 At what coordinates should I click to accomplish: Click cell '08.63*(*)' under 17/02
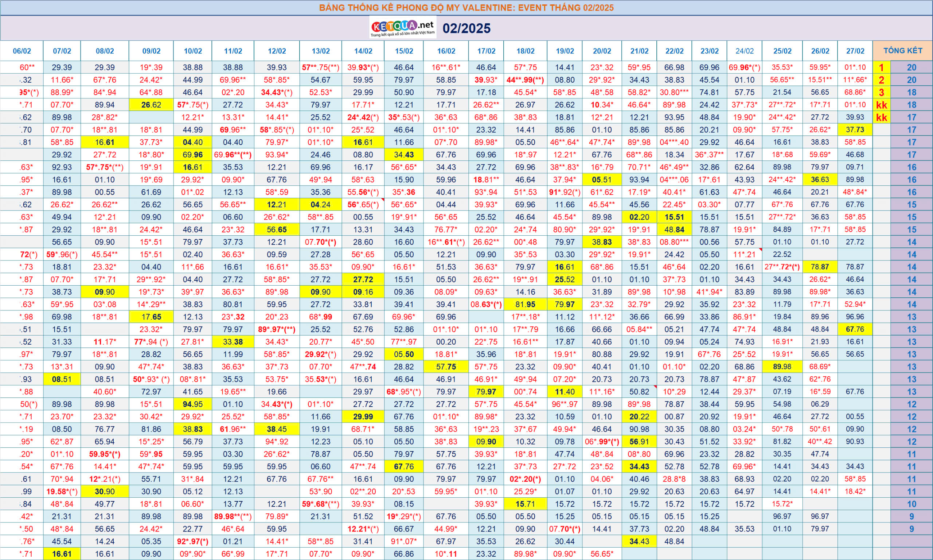pyautogui.click(x=486, y=305)
